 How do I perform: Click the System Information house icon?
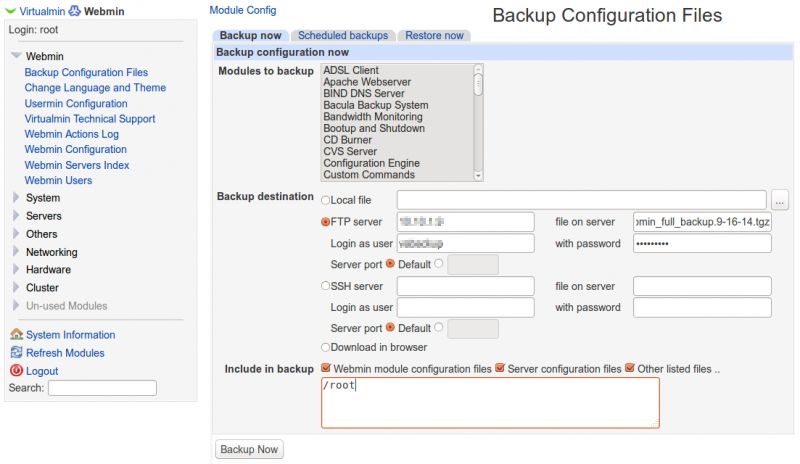[x=16, y=334]
